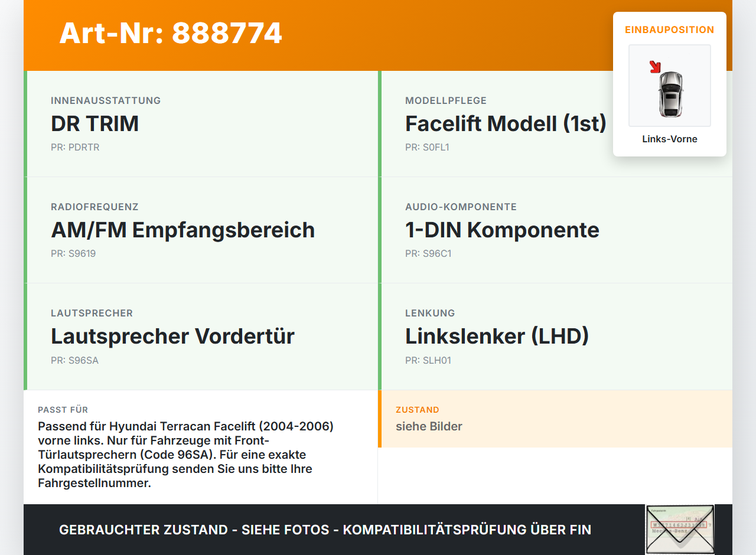Select the ZUSTAND label

pos(418,410)
